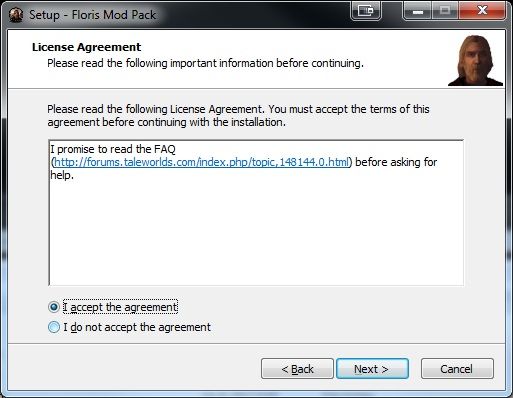Open the forums.taleworlds.com FAQ link
This screenshot has height=398, width=513.
point(201,162)
